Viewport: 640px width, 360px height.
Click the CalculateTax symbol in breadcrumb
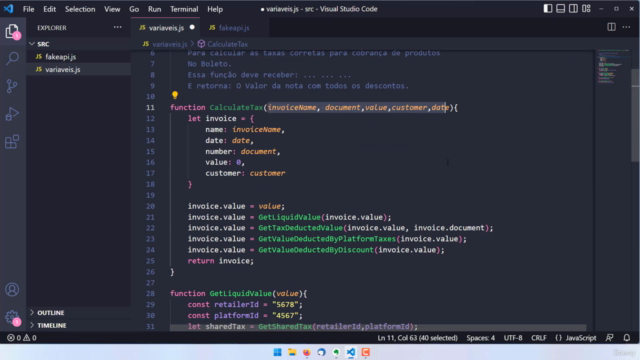[x=227, y=44]
